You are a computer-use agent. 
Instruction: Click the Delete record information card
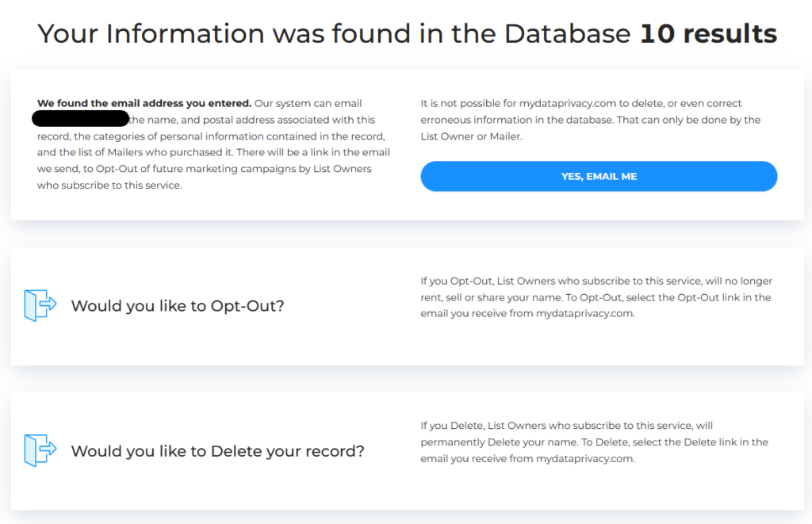[406, 450]
